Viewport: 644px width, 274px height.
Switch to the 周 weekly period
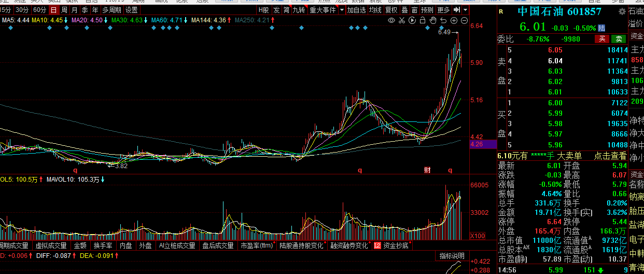click(x=64, y=10)
